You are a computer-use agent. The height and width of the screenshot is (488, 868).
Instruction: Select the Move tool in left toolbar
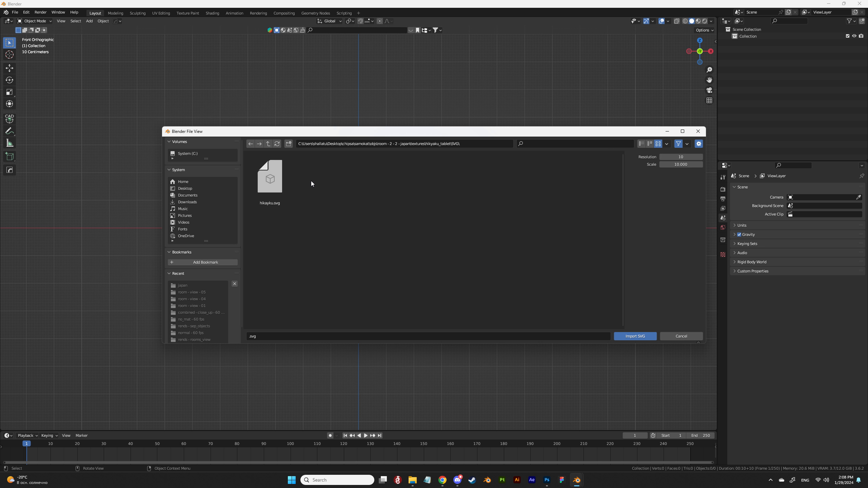coord(9,68)
